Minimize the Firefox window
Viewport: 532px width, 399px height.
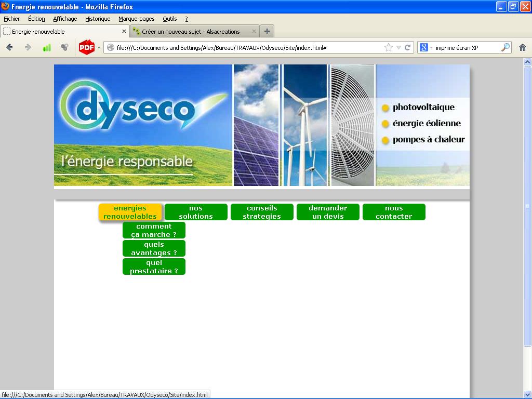[x=501, y=6]
